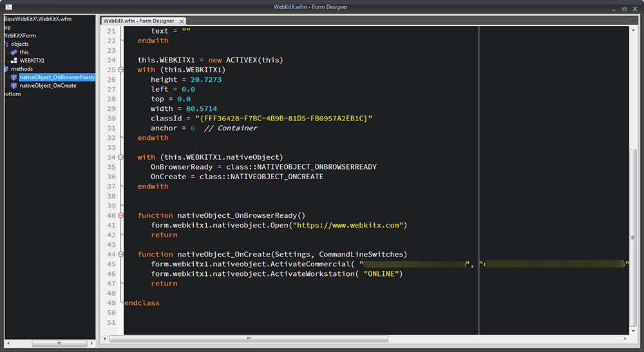
Task: Click the 'top = 0.0' code line
Action: click(171, 99)
